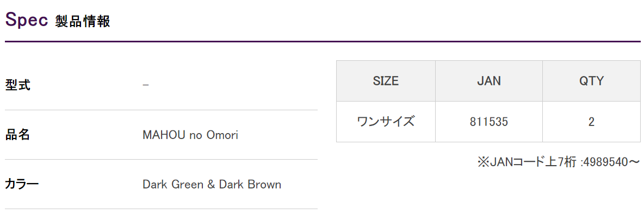
Task: Click the word Spec in heading
Action: click(27, 20)
